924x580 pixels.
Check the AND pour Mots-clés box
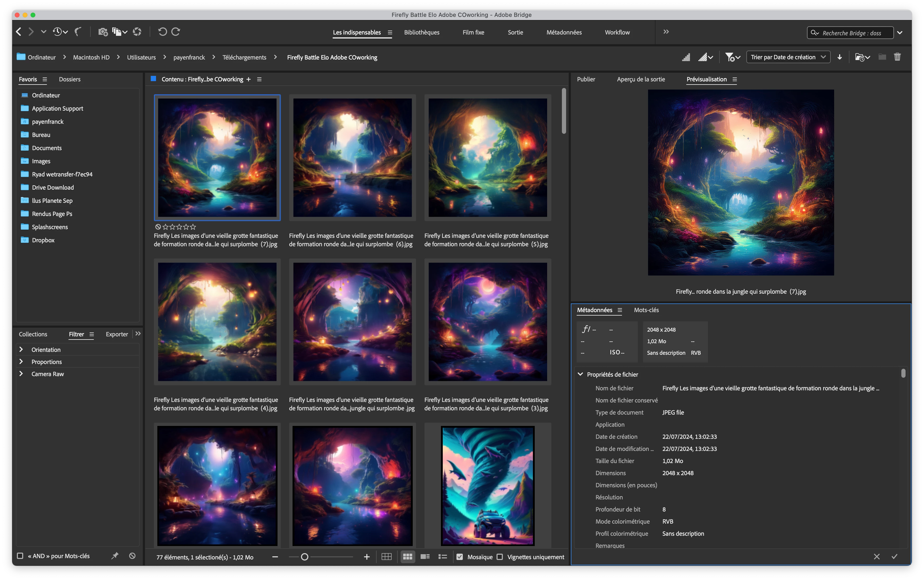pos(20,556)
